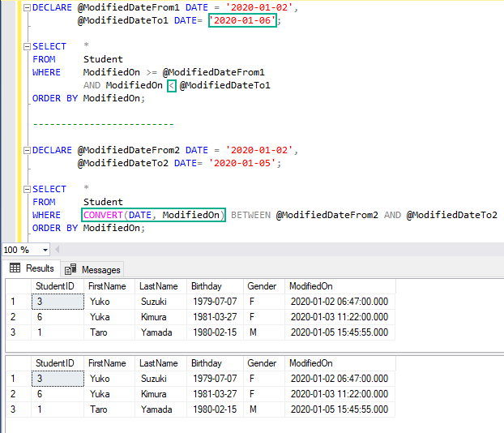Click Suzuki cell in second result grid
504x433 pixels.
[160, 379]
